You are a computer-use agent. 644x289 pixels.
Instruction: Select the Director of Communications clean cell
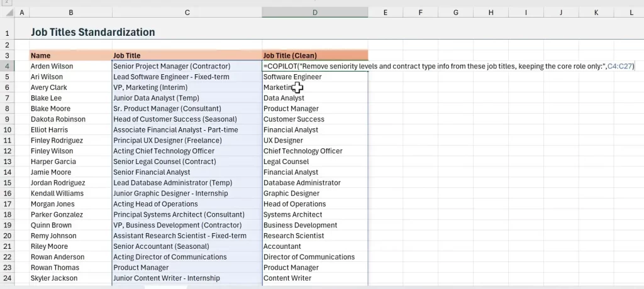(314, 257)
